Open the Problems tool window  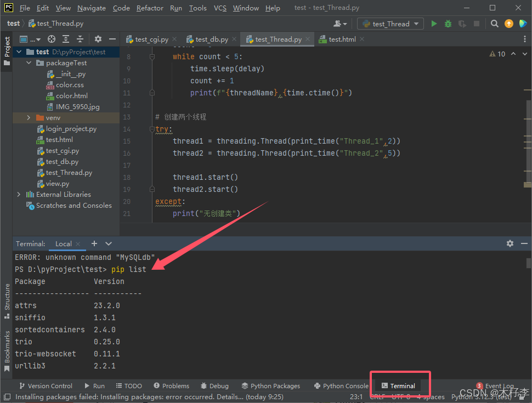(171, 386)
